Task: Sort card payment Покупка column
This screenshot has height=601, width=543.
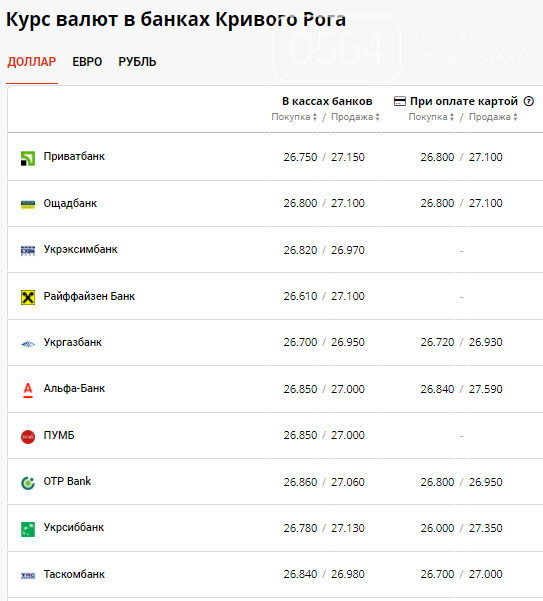Action: coord(431,117)
